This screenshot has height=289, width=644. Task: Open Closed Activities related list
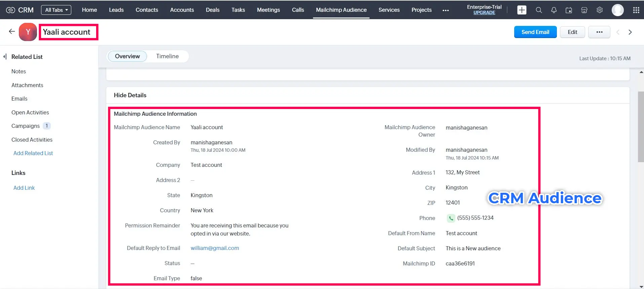pyautogui.click(x=32, y=140)
